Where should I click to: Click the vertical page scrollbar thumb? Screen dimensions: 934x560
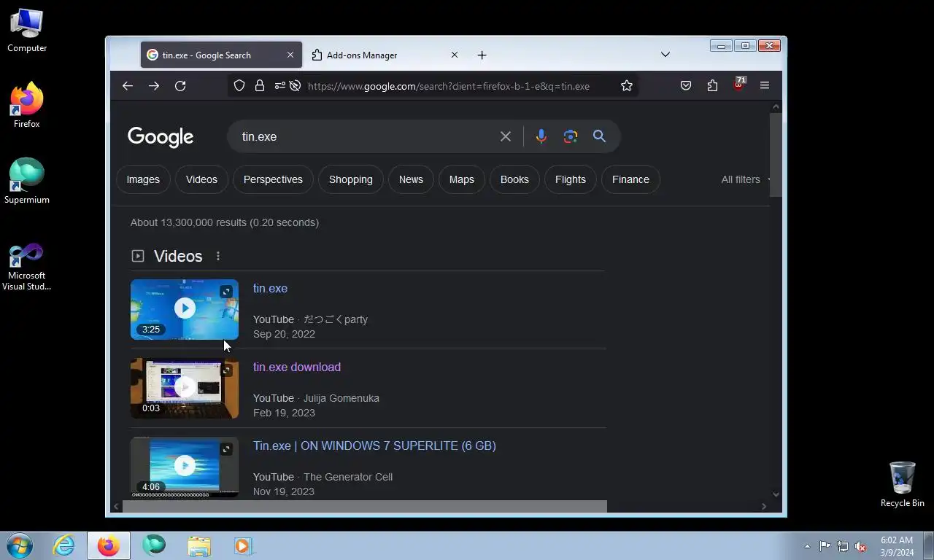tap(776, 155)
